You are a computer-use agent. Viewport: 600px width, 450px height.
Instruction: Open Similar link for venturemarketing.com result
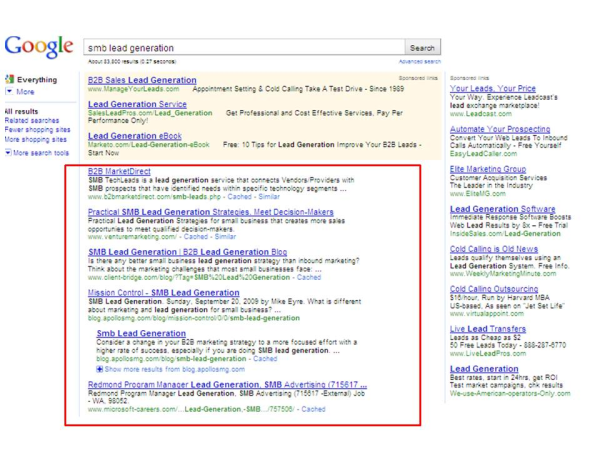[x=225, y=237]
